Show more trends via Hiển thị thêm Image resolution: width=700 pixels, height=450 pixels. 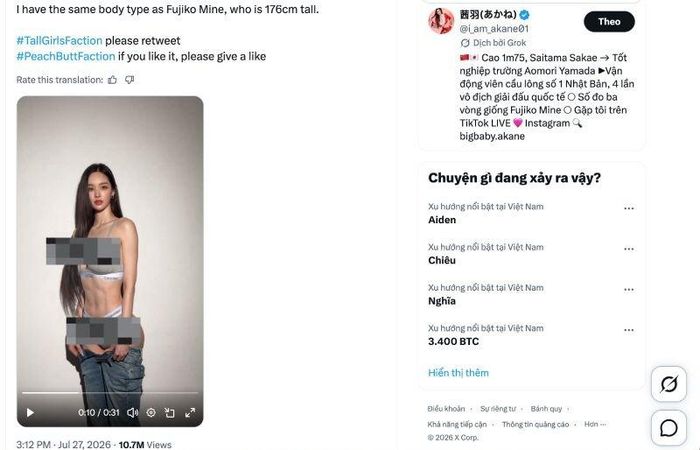[x=458, y=373]
